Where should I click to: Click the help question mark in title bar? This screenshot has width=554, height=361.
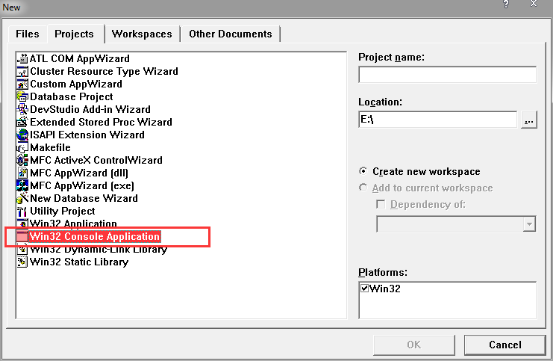click(x=506, y=5)
